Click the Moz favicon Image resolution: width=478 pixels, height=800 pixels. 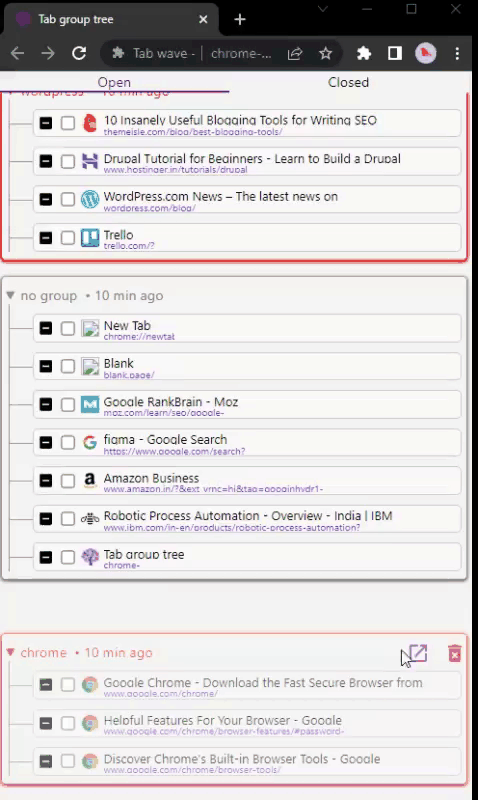pyautogui.click(x=90, y=405)
